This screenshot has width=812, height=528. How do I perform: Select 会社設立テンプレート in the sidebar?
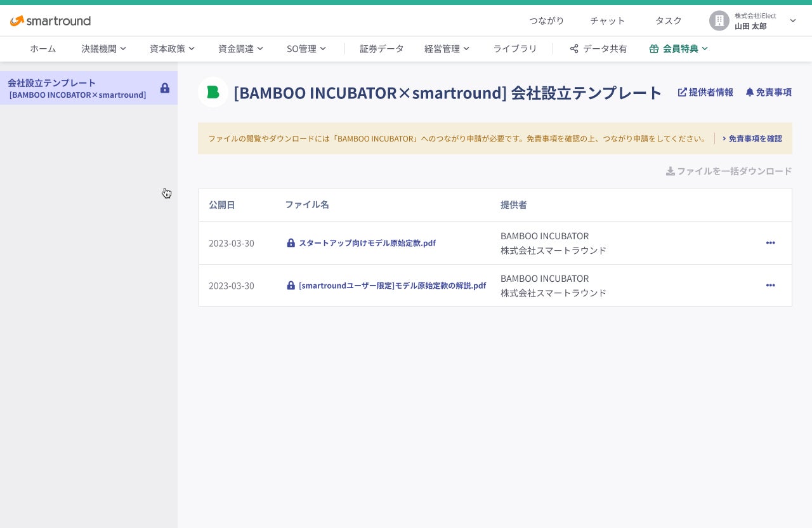coord(89,88)
